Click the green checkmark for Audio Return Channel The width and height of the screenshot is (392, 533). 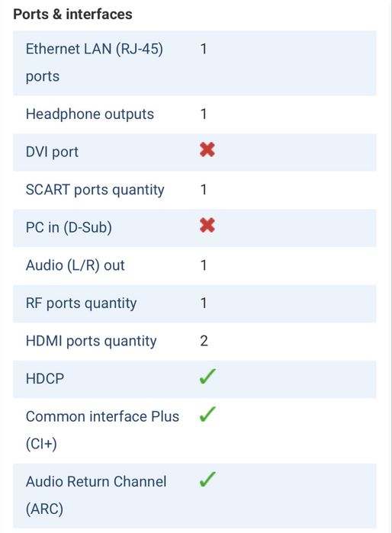tap(207, 480)
